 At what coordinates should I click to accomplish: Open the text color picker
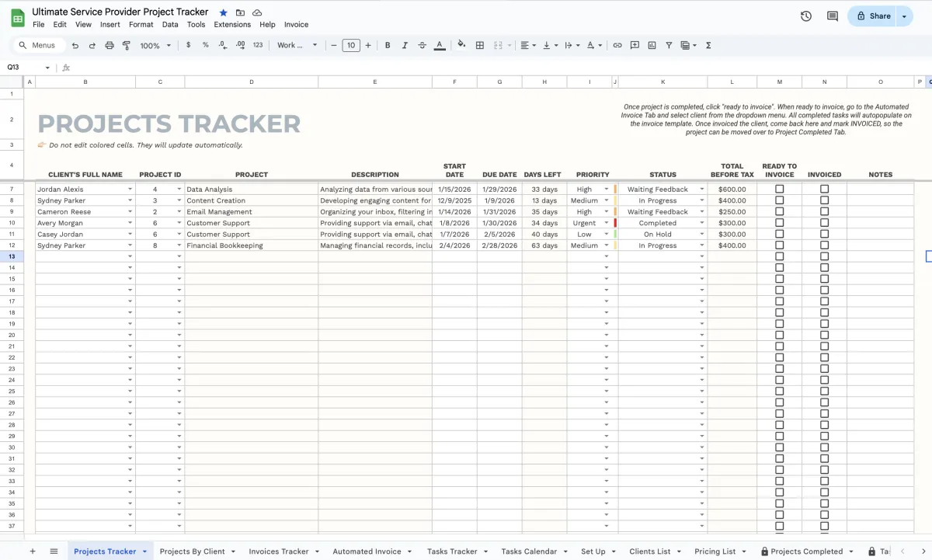point(440,45)
